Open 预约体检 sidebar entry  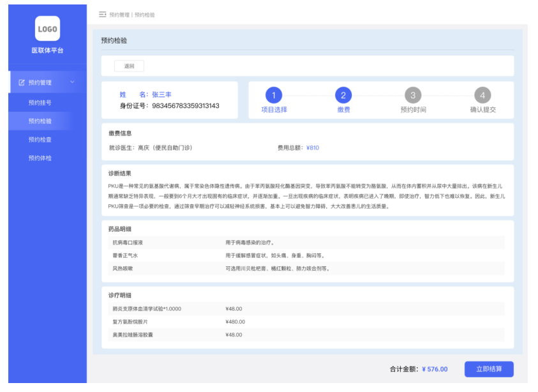coord(40,158)
